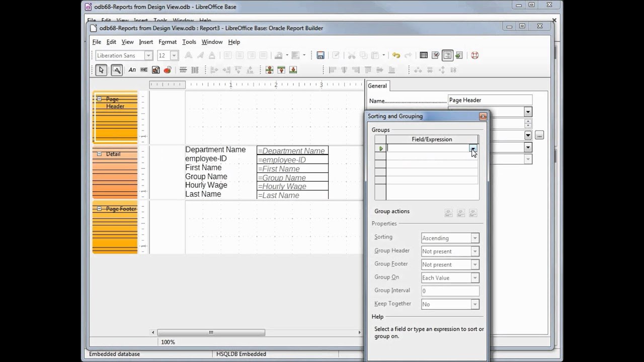Click the Undo arrow icon
Viewport: 644px width, 362px height.
tap(396, 55)
